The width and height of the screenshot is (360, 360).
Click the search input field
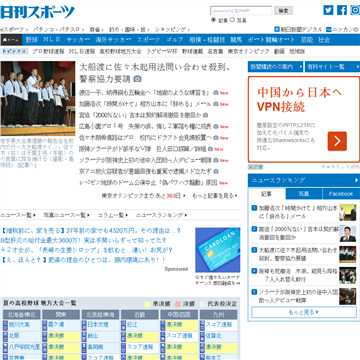(x=241, y=11)
